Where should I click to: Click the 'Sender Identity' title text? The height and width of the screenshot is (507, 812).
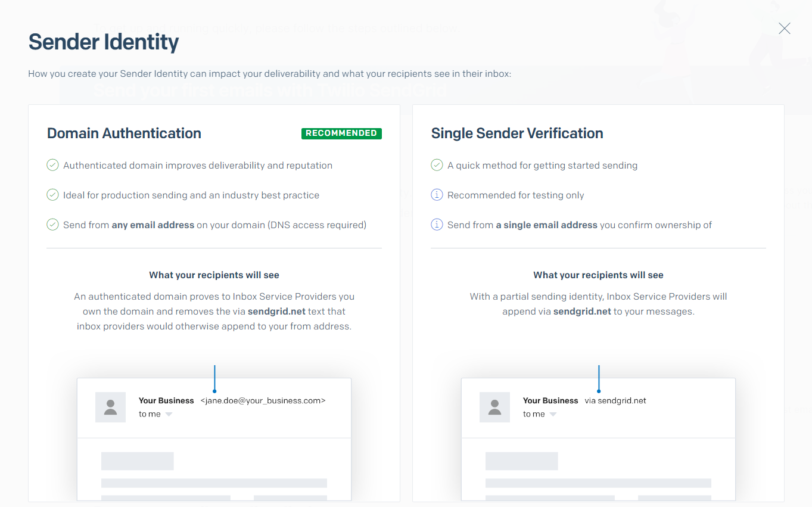coord(103,42)
